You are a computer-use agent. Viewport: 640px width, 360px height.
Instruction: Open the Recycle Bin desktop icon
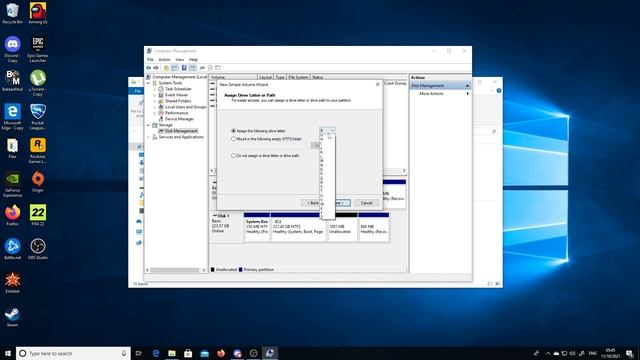pos(12,13)
